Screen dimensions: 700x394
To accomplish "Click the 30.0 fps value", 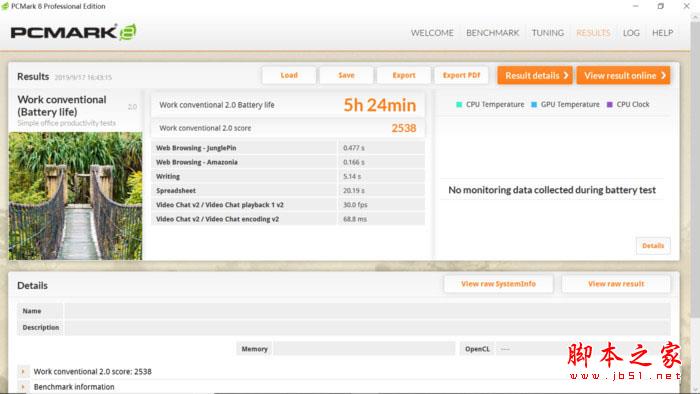I will pos(355,205).
